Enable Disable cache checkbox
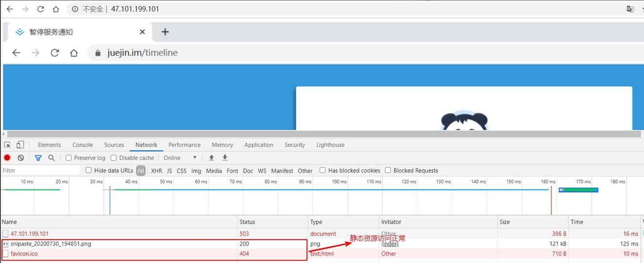 pyautogui.click(x=114, y=158)
